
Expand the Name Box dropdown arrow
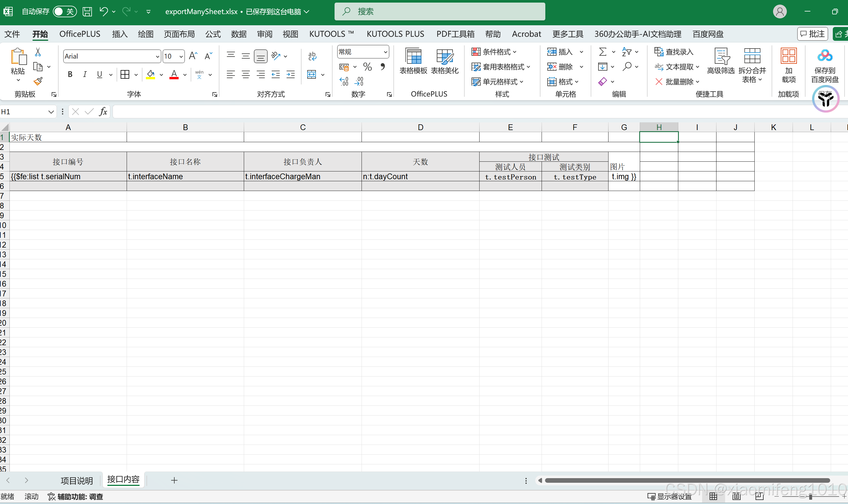[x=51, y=112]
